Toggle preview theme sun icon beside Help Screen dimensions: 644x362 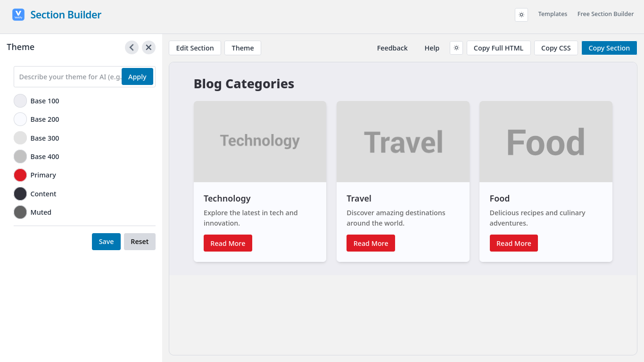pyautogui.click(x=456, y=48)
